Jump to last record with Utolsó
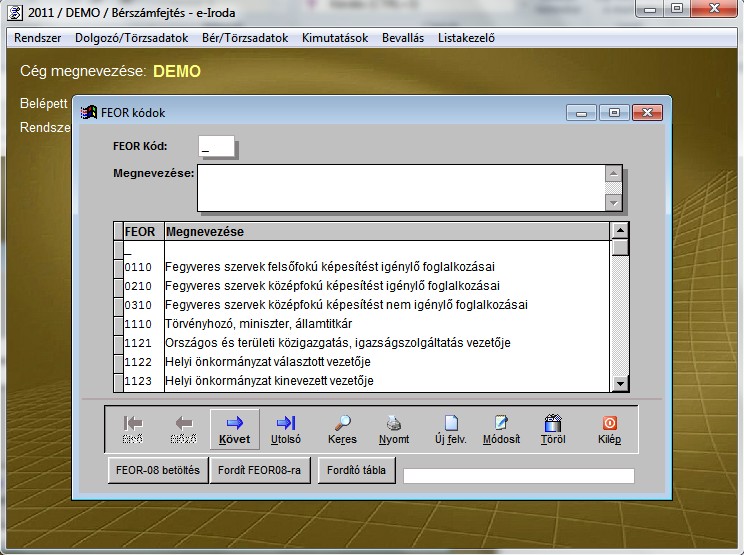The width and height of the screenshot is (744, 555). 286,428
